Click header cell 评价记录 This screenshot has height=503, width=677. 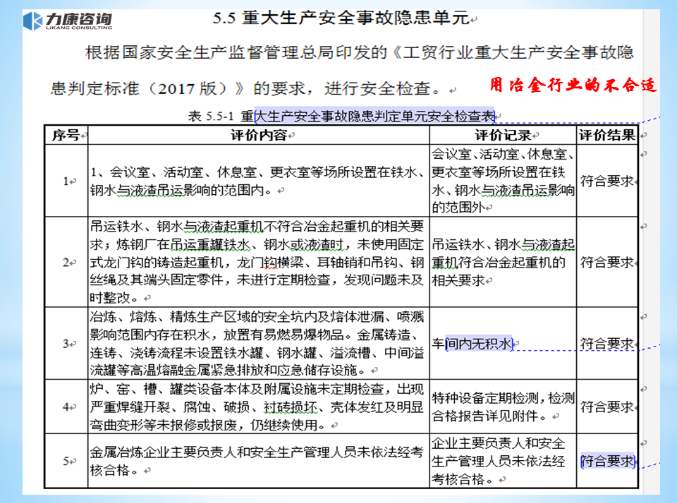click(503, 135)
